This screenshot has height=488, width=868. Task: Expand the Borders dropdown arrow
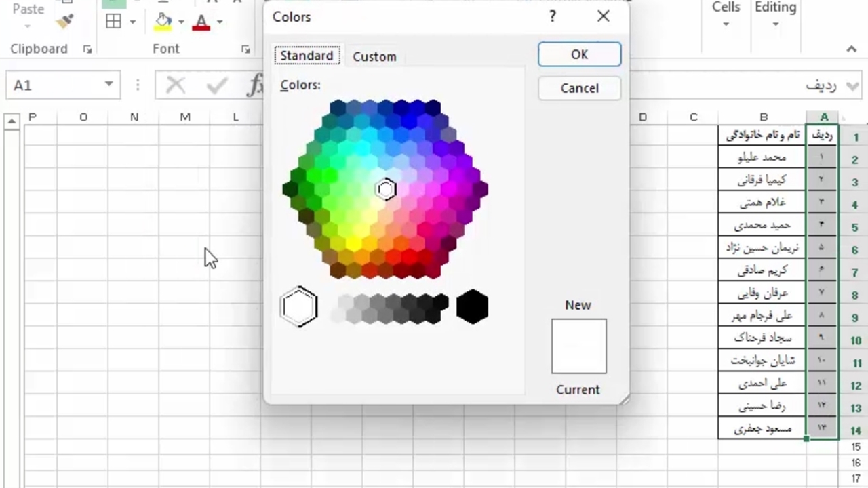tap(132, 22)
